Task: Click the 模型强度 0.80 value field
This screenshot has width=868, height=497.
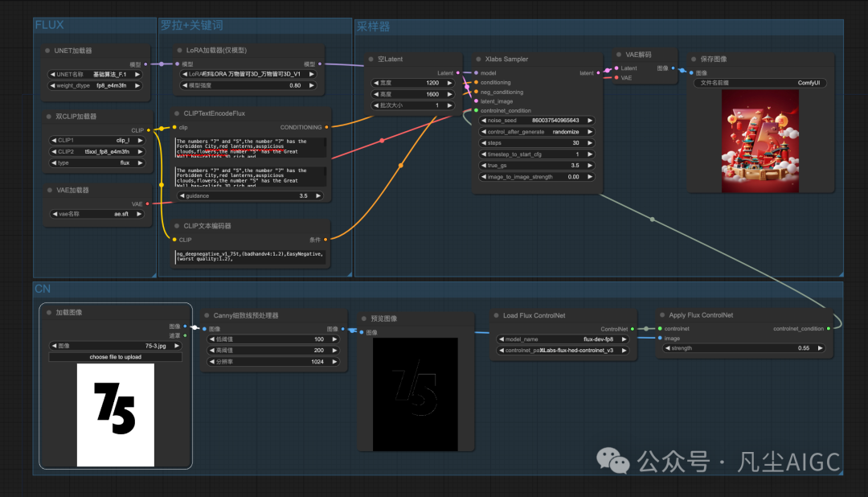Action: (x=248, y=85)
